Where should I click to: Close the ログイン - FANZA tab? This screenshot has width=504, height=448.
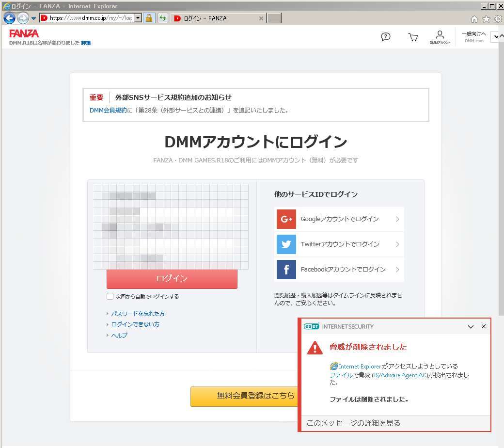point(261,18)
